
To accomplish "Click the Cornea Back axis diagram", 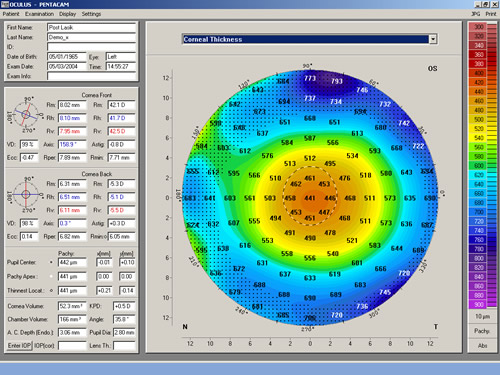I will click(26, 194).
